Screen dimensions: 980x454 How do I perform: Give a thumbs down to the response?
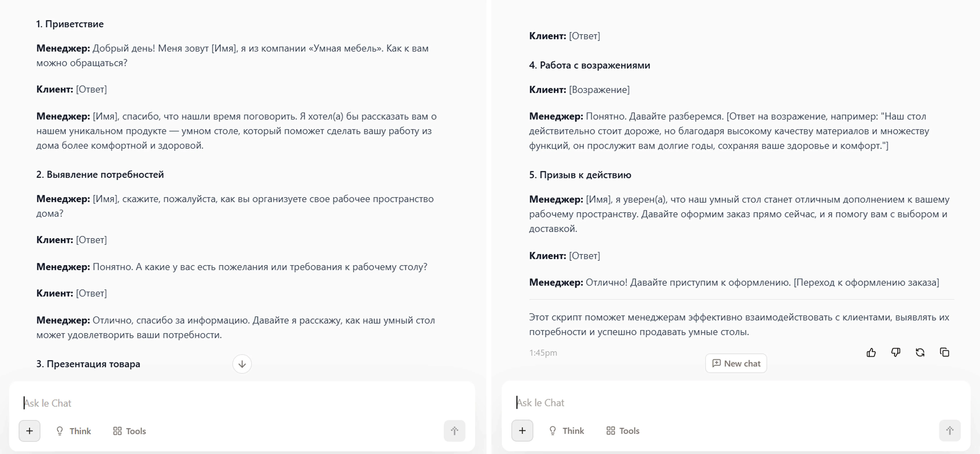pyautogui.click(x=896, y=353)
